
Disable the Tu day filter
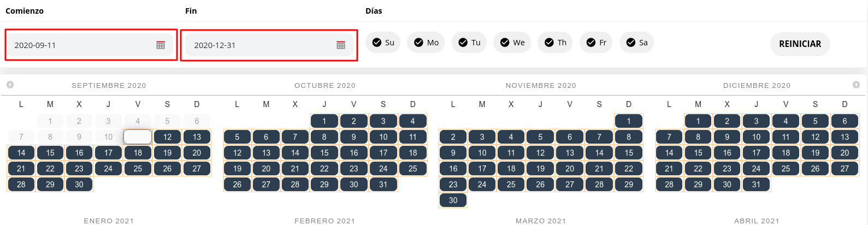tap(469, 43)
